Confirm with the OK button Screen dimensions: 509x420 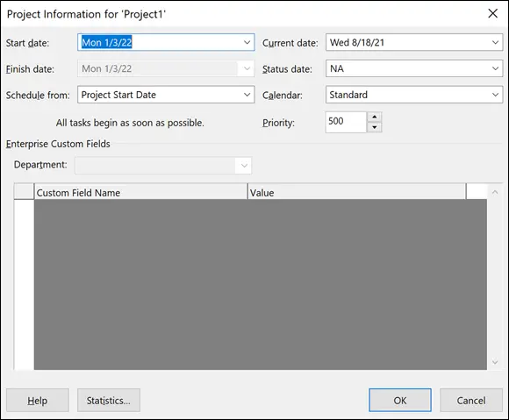coord(400,400)
